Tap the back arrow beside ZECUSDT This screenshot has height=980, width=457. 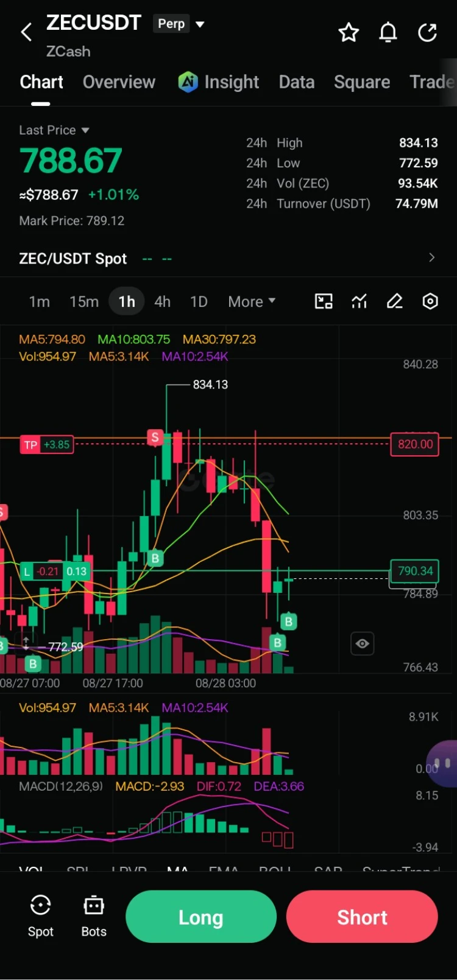click(26, 32)
